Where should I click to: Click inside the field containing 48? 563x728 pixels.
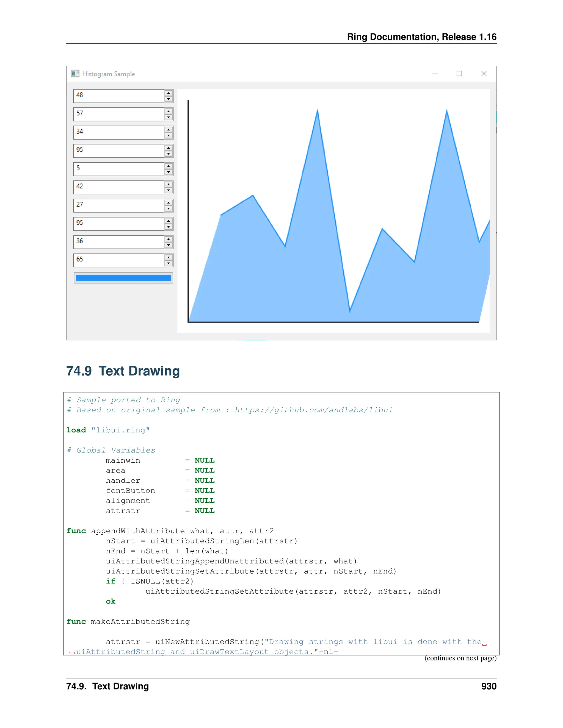(118, 96)
